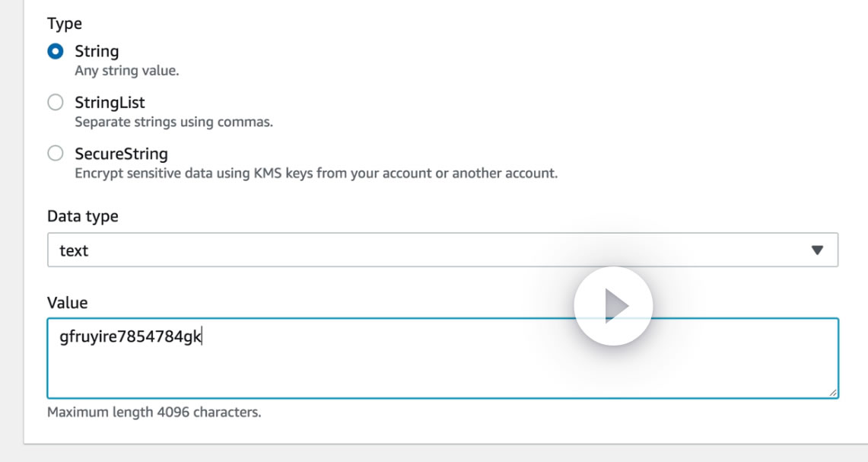Open the Data type combo box
Image resolution: width=868 pixels, height=462 pixels.
tap(441, 250)
